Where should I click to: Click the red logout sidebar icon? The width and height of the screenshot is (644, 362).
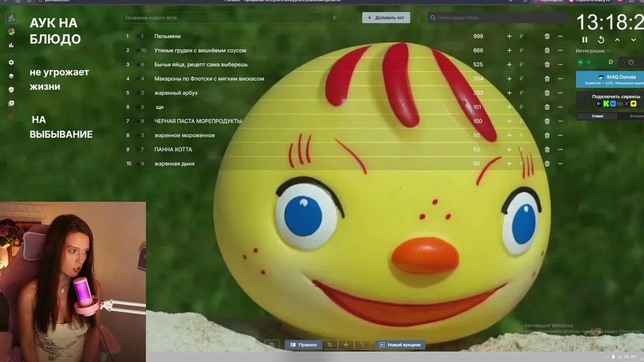pyautogui.click(x=11, y=117)
